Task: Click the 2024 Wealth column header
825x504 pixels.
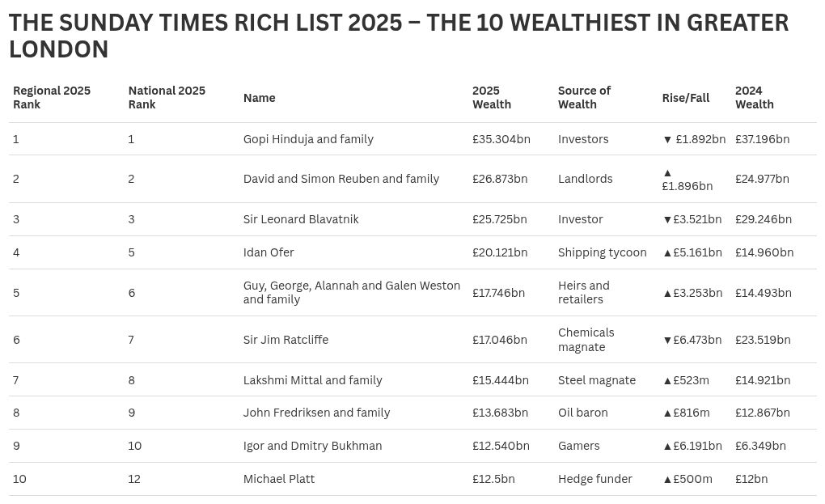Action: pyautogui.click(x=754, y=97)
